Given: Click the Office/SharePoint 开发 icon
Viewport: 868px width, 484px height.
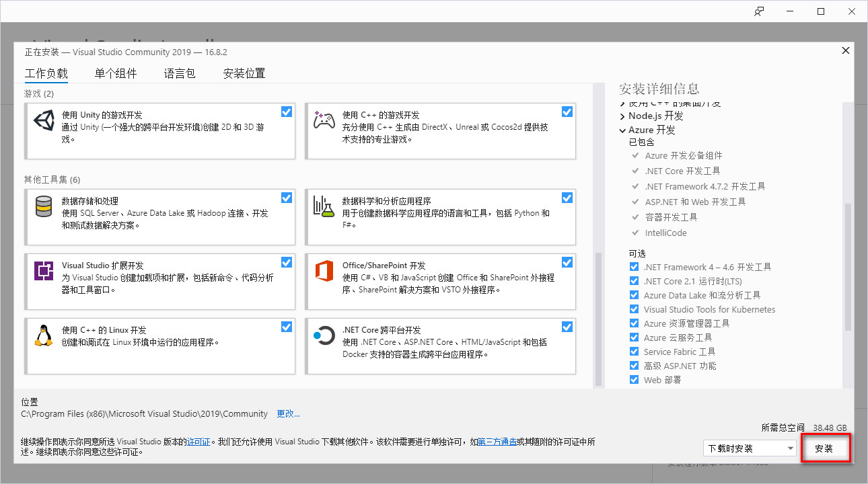Looking at the screenshot, I should point(324,270).
